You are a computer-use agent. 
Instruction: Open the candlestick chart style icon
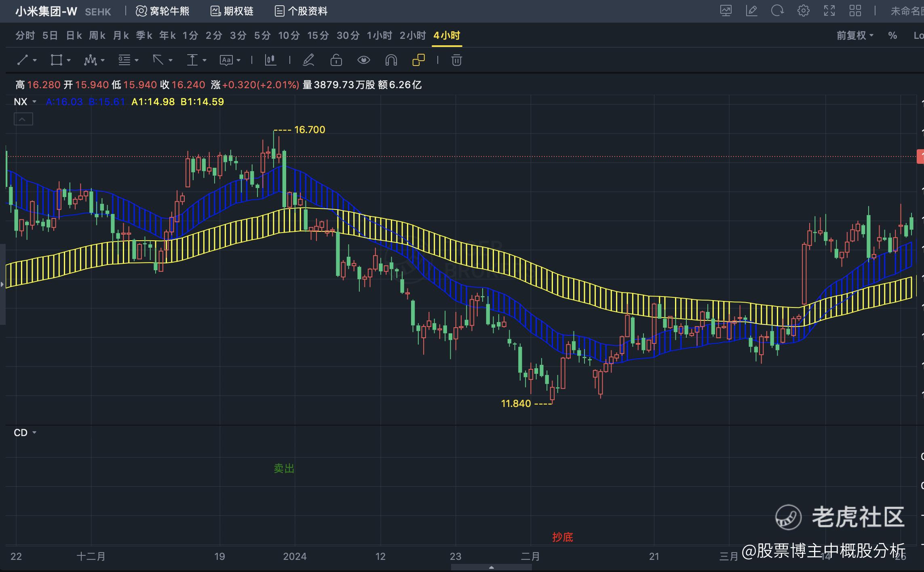click(270, 60)
